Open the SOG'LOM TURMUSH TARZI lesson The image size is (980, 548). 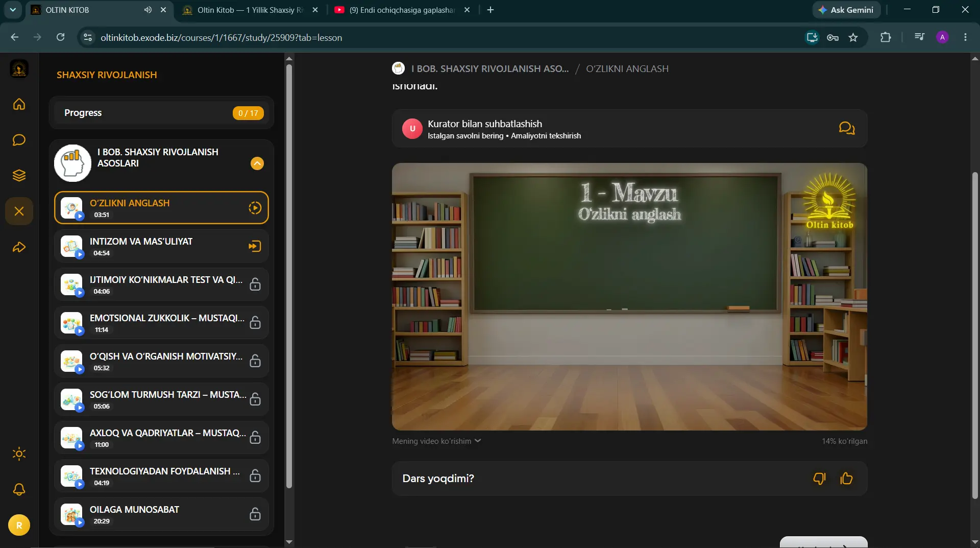pos(161,399)
